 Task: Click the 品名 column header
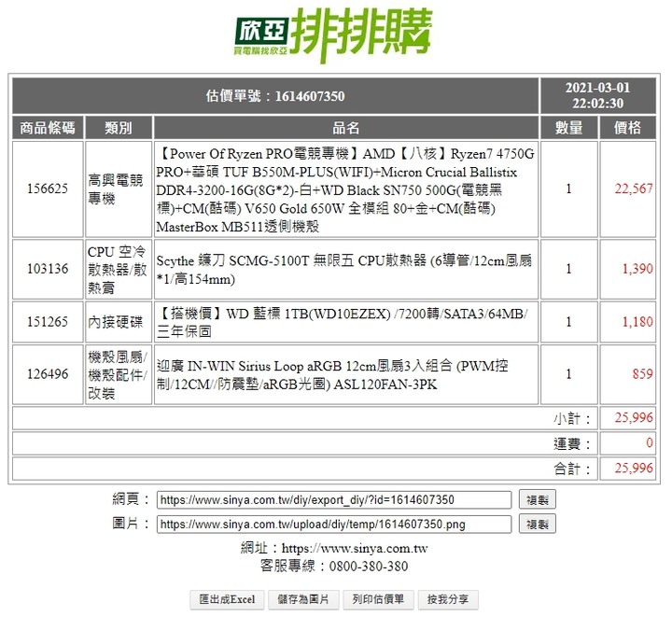346,128
